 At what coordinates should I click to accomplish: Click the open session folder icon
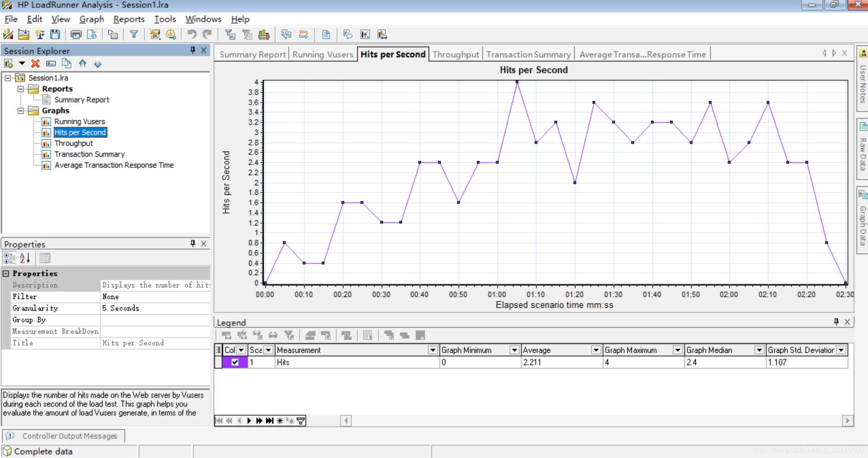(24, 34)
